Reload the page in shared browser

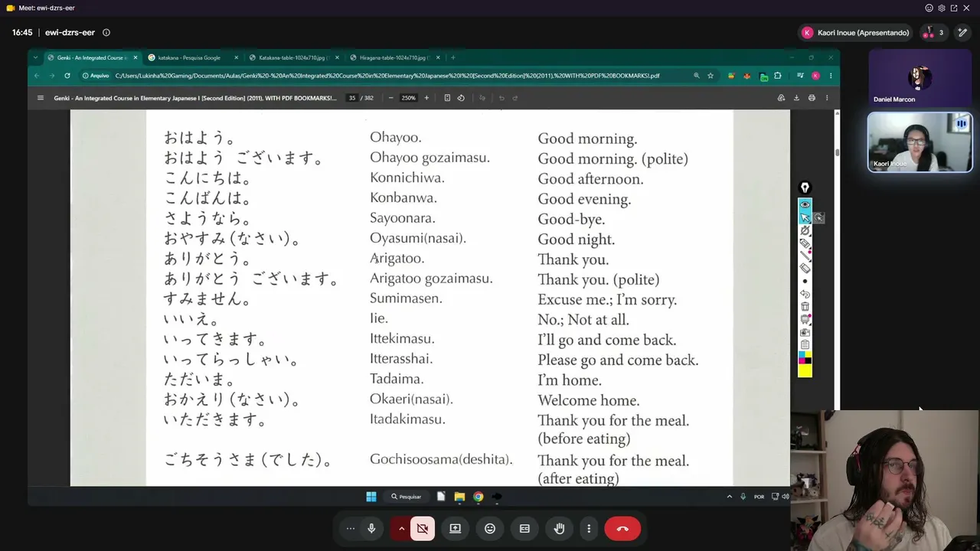(x=67, y=76)
